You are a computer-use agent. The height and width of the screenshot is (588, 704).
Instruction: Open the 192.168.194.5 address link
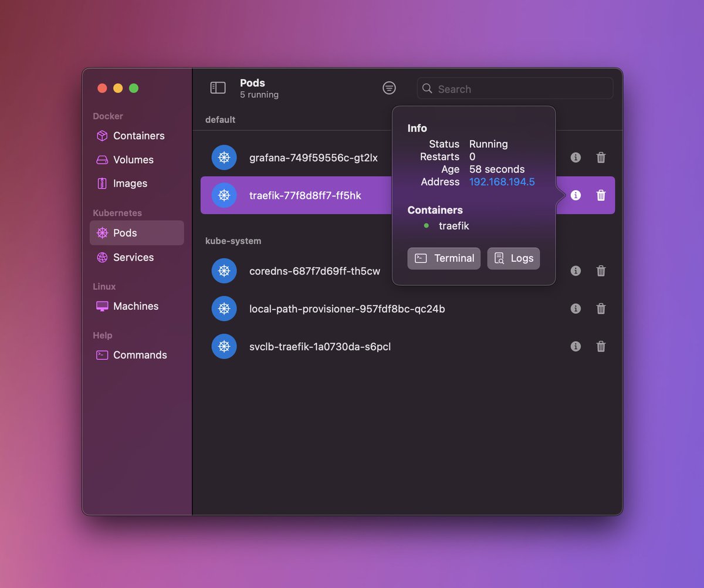pyautogui.click(x=502, y=182)
